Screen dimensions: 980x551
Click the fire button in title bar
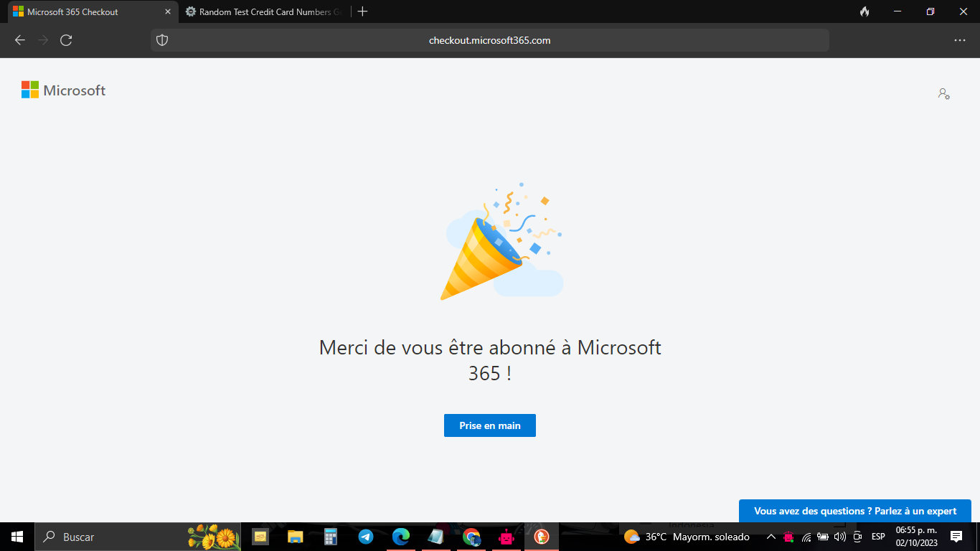tap(864, 11)
